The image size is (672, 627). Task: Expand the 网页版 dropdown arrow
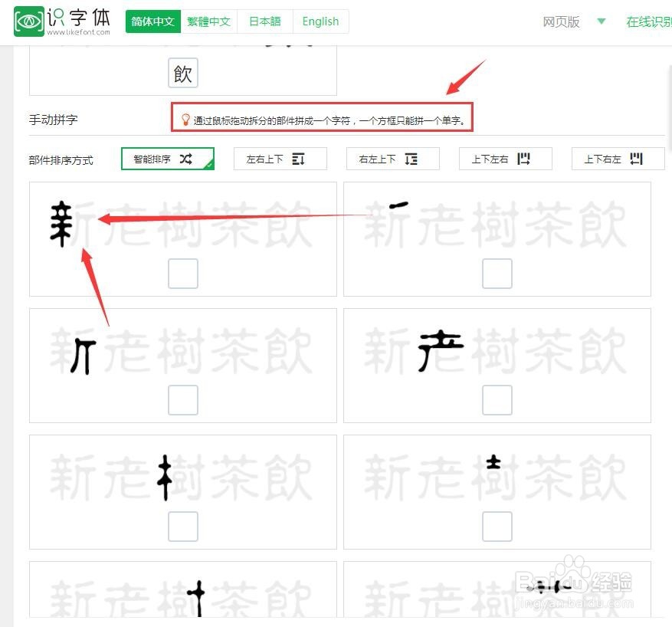point(602,21)
